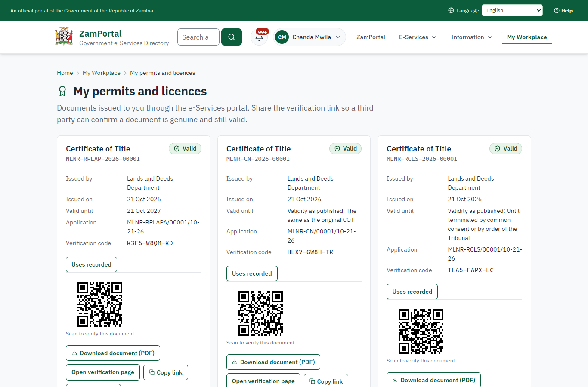Click Download document (PDF) for MLNR-RPLAP certificate
The width and height of the screenshot is (588, 387).
[x=113, y=353]
